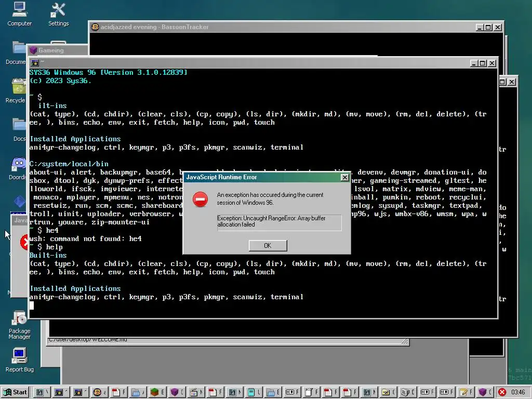Close the BassoonTracker window
Screen dimensions: 532x399
point(497,28)
